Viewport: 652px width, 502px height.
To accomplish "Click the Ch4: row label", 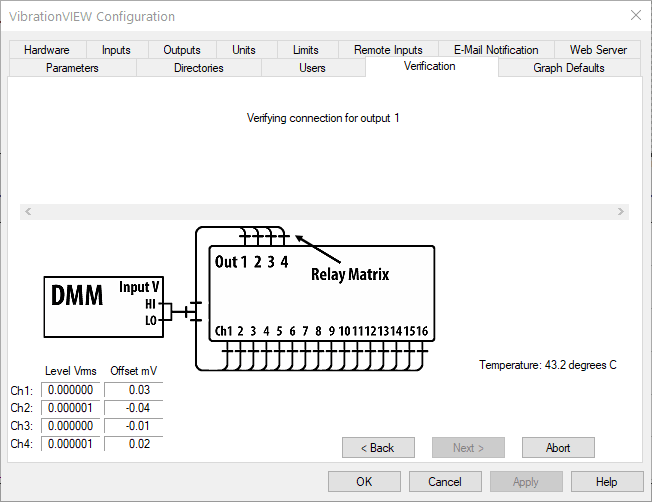I will pos(22,444).
